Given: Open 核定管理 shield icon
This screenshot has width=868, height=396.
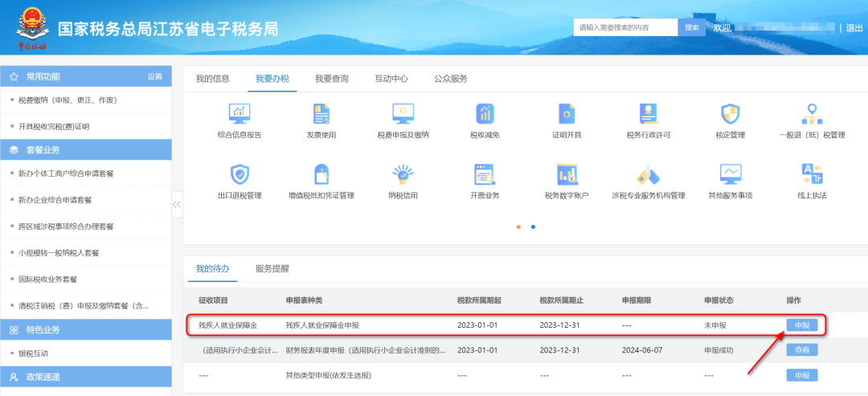Looking at the screenshot, I should (730, 113).
